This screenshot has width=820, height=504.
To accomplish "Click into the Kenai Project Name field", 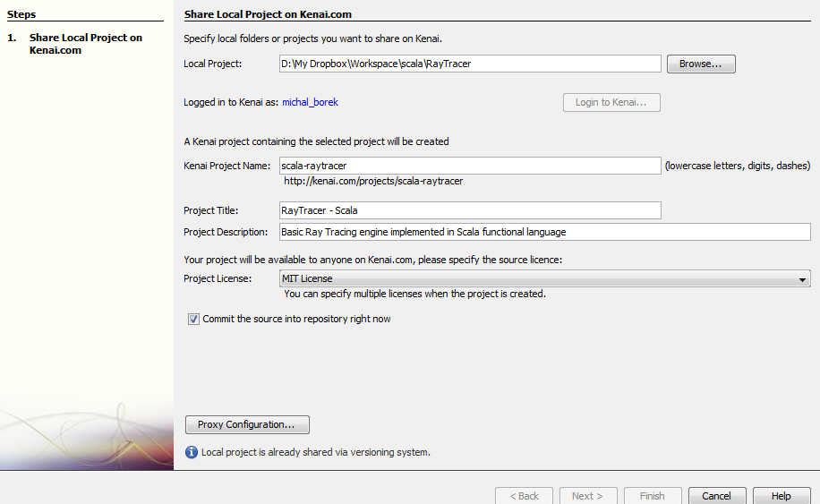I will coord(469,166).
